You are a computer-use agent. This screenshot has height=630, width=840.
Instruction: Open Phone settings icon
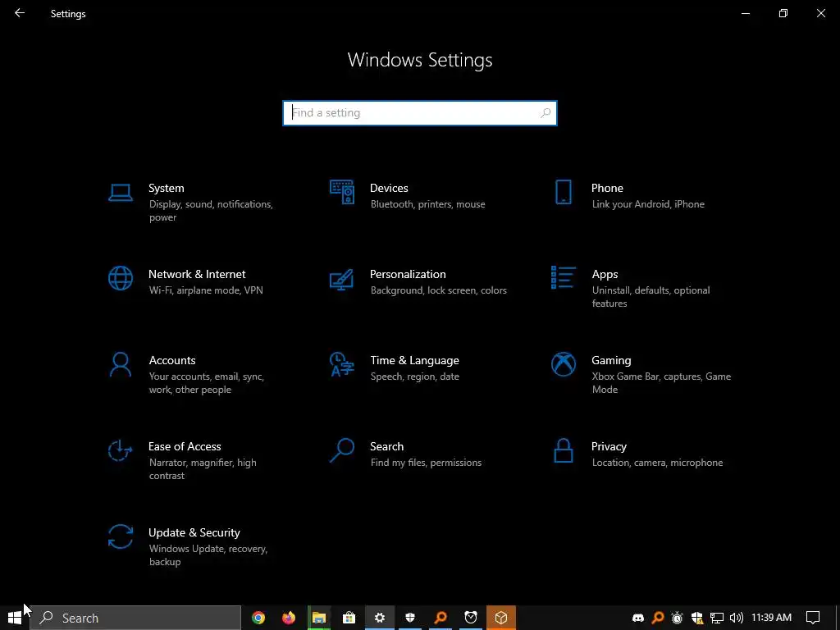point(563,192)
